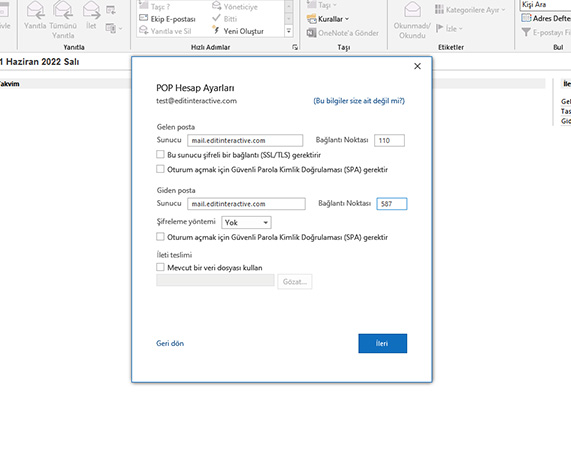Click the meeting reply icon beside İlet
This screenshot has width=571, height=462.
[x=111, y=10]
